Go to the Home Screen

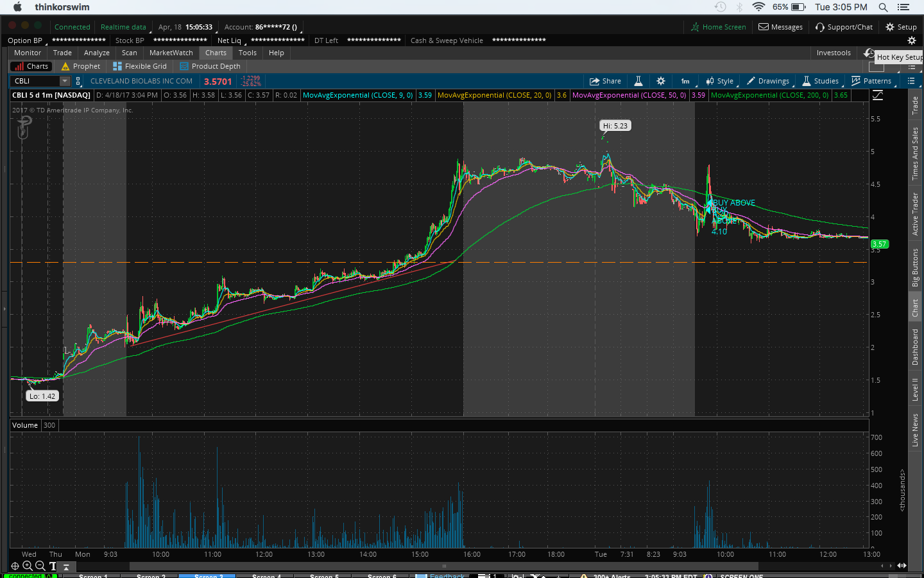(x=718, y=27)
